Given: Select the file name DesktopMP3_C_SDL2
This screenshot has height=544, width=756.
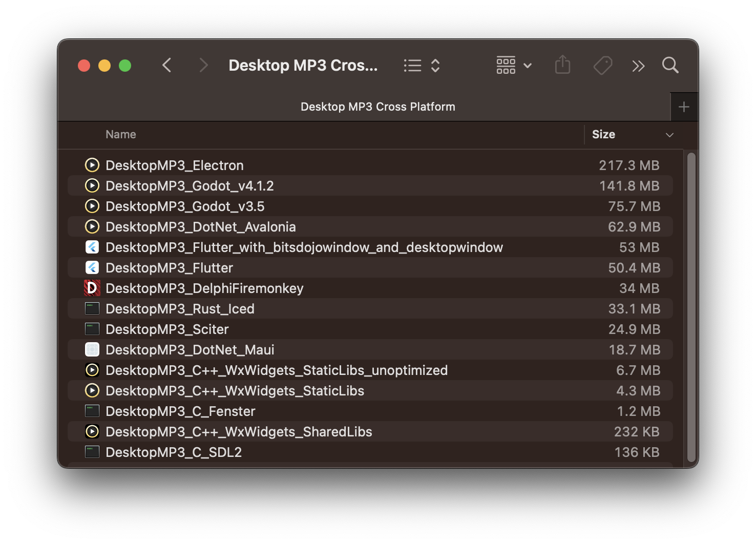Looking at the screenshot, I should (174, 452).
